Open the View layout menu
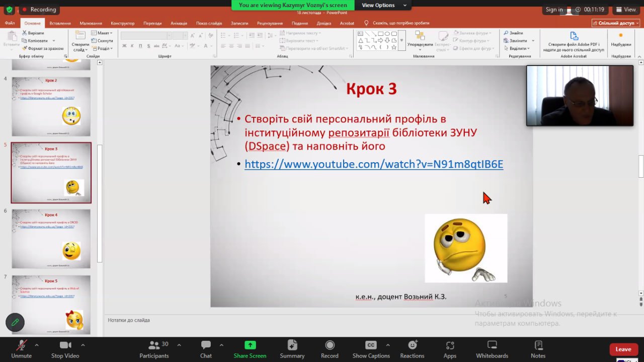The image size is (644, 362). tap(625, 10)
